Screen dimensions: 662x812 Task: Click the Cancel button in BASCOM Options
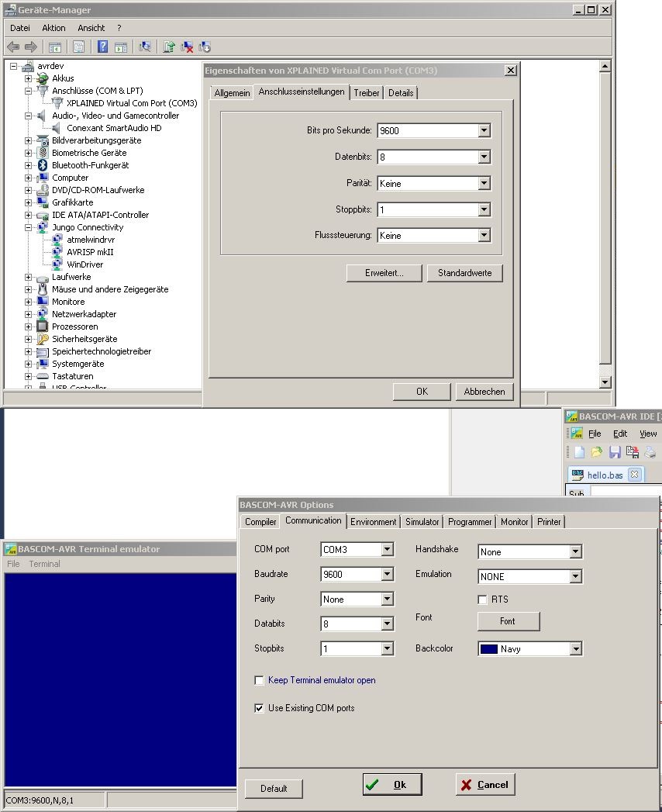coord(485,785)
